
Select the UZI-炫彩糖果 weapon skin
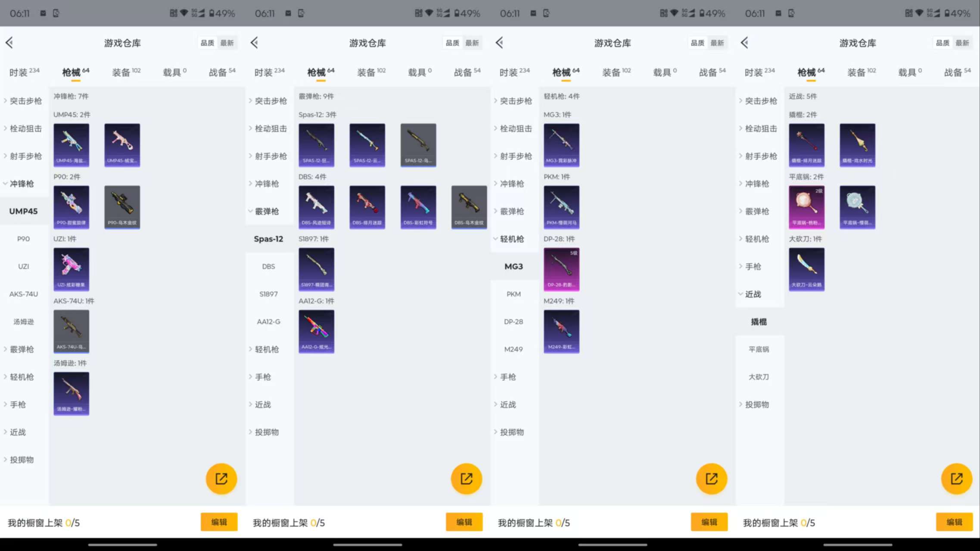point(71,269)
